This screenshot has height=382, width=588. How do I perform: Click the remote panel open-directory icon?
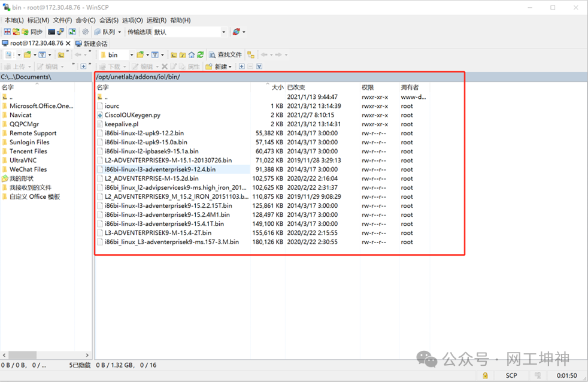pos(140,54)
